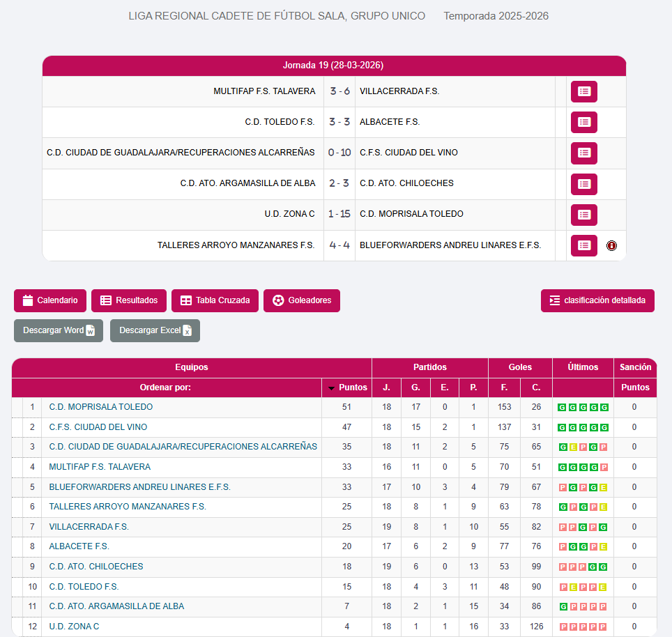The height and width of the screenshot is (637, 672).
Task: Sort by G. wins header
Action: click(415, 387)
